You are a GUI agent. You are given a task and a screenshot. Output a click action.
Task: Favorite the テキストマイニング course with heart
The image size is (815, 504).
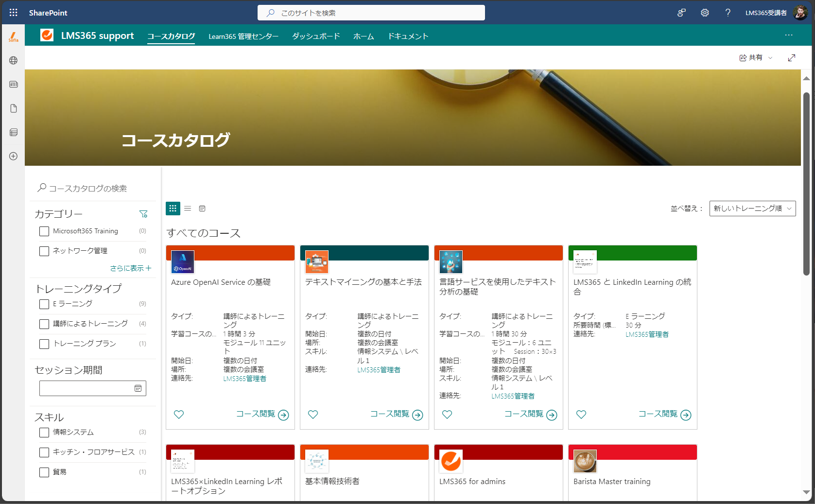[313, 415]
